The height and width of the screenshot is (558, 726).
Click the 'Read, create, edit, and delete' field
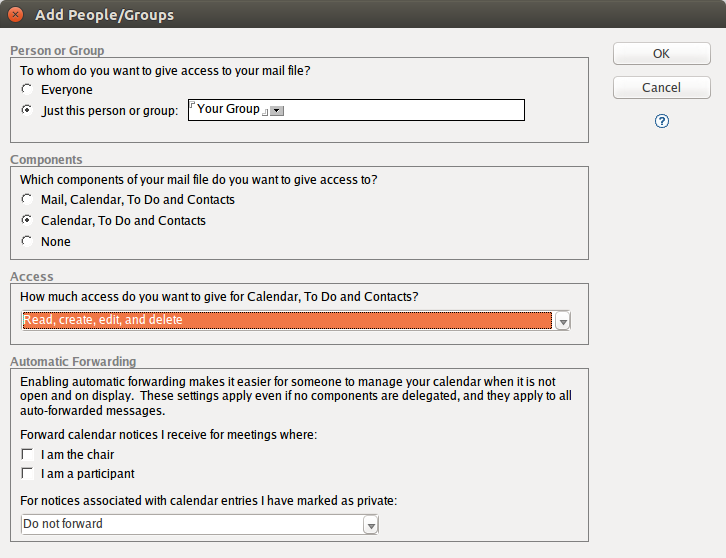click(x=286, y=321)
